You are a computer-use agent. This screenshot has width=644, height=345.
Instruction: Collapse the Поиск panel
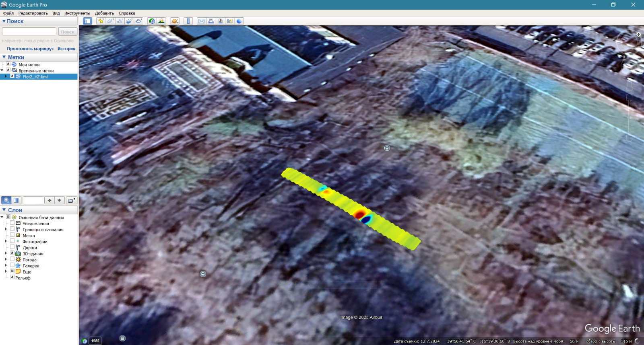point(4,21)
